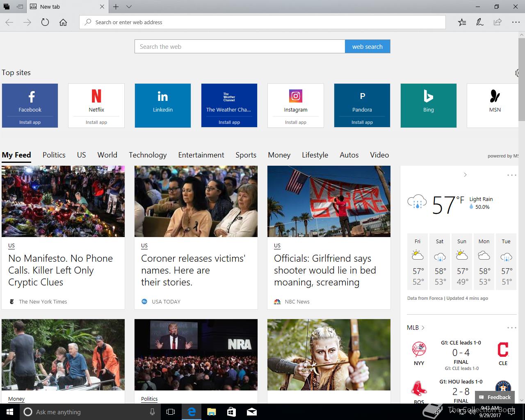Open the Store icon on taskbar
Screen dimensions: 525x420
tap(231, 412)
